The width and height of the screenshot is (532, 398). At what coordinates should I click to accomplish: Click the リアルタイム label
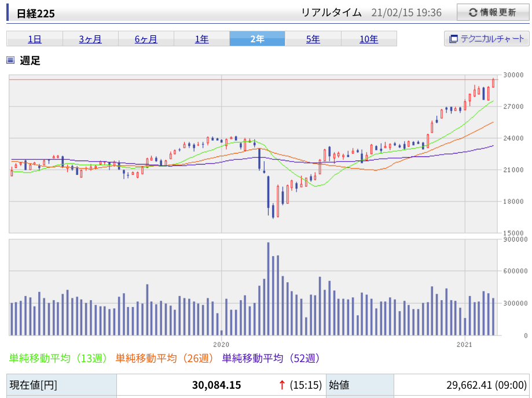click(332, 13)
